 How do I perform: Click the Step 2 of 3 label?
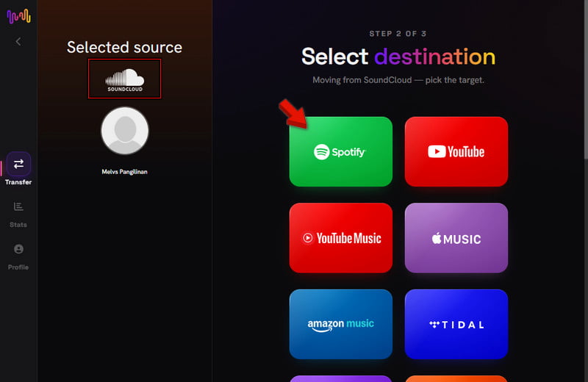(x=398, y=34)
